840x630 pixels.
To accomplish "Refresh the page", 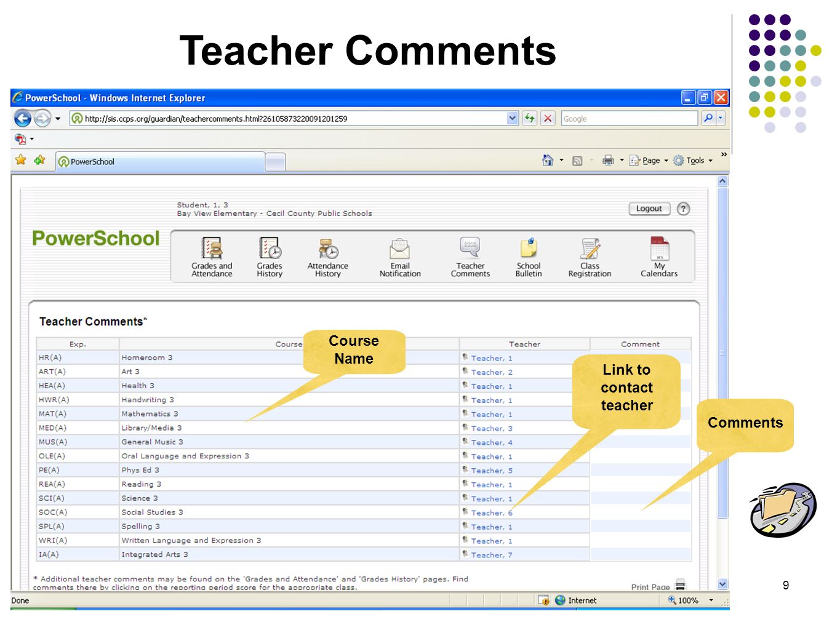I will (529, 118).
